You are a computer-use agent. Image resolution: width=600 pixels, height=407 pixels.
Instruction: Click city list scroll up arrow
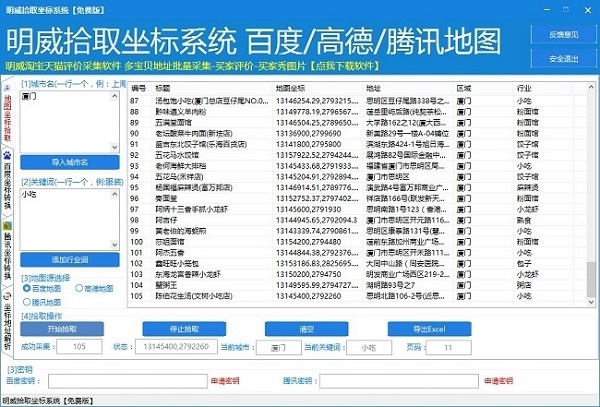114,96
